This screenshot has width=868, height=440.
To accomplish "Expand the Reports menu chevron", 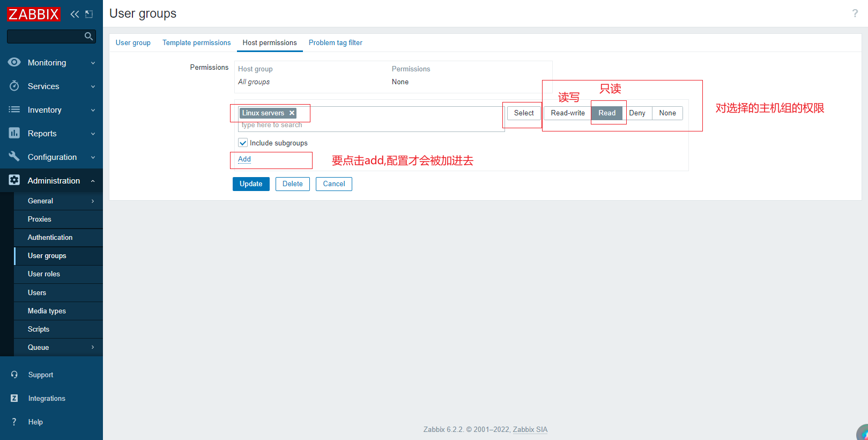I will [93, 134].
